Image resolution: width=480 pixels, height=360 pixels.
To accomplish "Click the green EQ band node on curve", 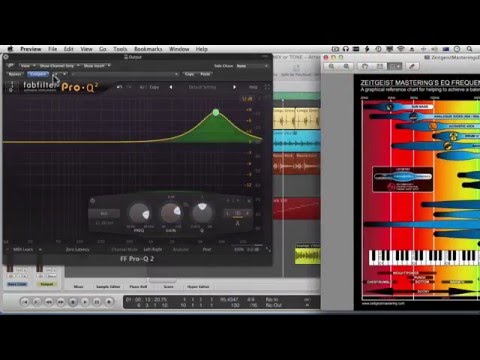I will click(216, 112).
